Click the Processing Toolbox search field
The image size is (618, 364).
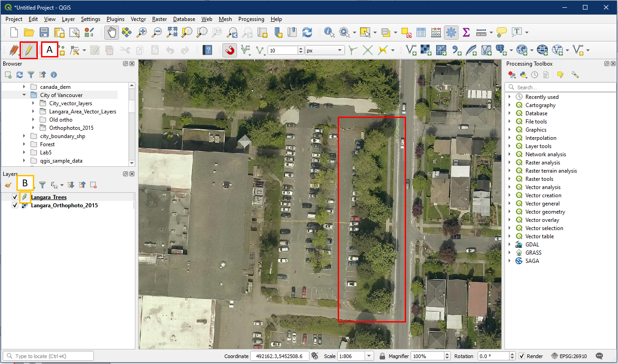(x=561, y=87)
